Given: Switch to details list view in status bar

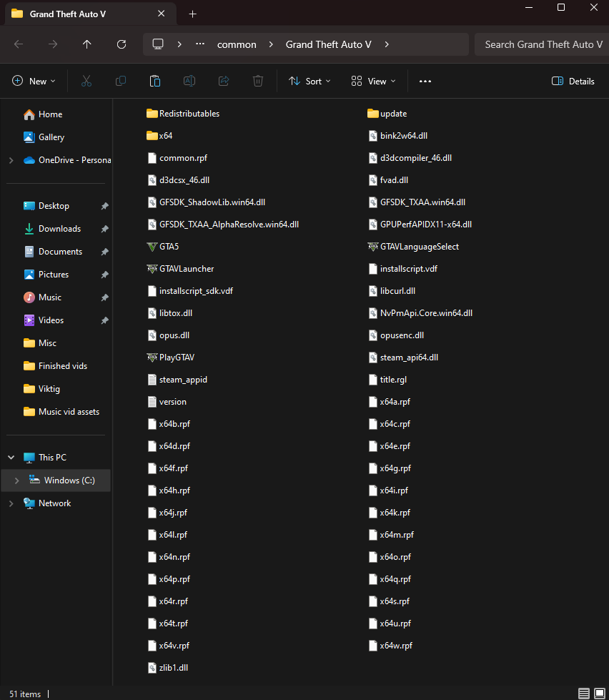Looking at the screenshot, I should [x=583, y=694].
